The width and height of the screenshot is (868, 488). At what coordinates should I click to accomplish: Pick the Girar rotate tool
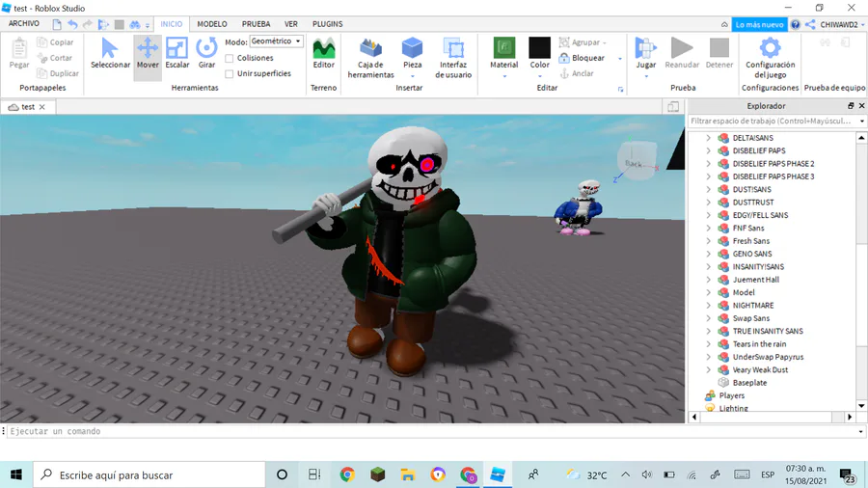pos(206,54)
